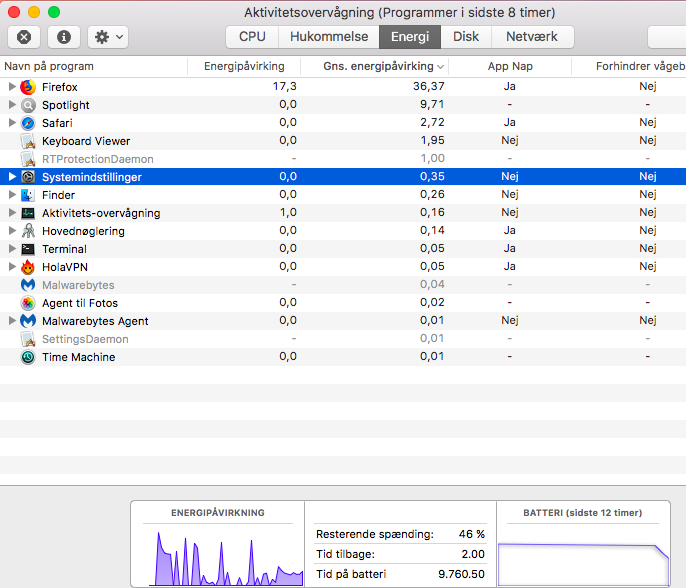Sort by App Nap column header
686x588 pixels.
point(510,66)
